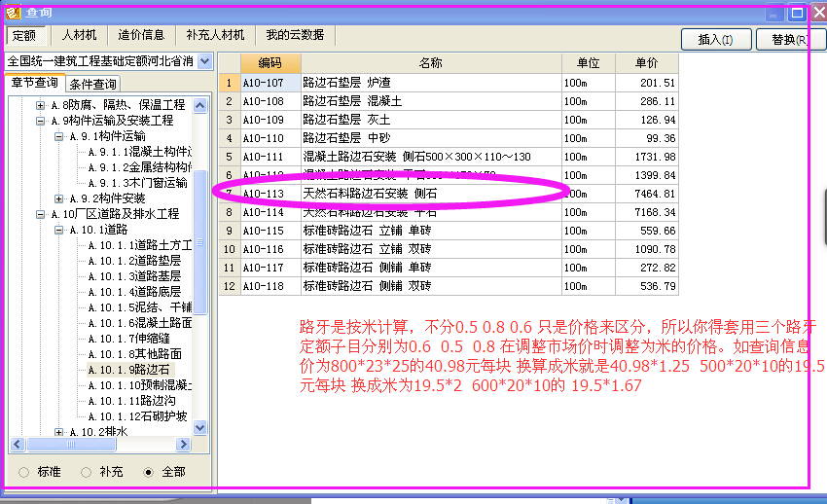The height and width of the screenshot is (504, 827).
Task: Click the 插入(I) button
Action: pyautogui.click(x=716, y=40)
